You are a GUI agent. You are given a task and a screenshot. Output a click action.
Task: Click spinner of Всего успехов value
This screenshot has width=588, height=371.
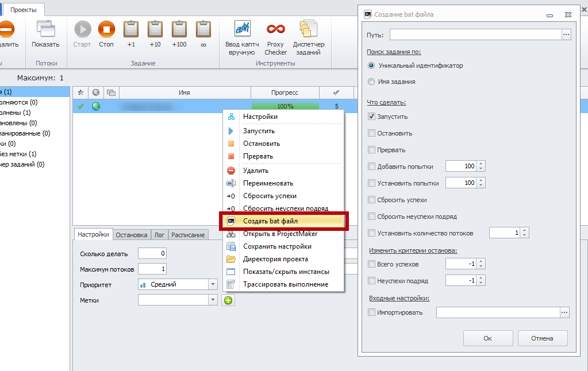[481, 264]
